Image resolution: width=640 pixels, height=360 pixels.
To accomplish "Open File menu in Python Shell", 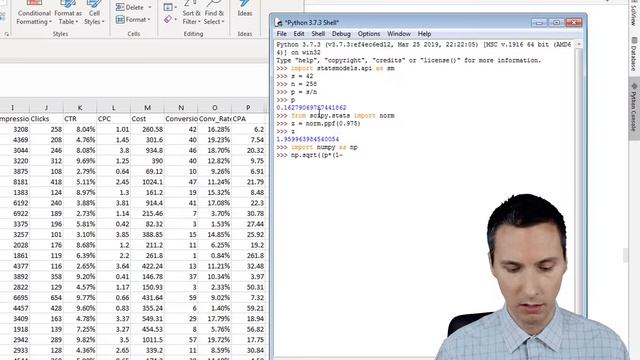I will tap(282, 34).
